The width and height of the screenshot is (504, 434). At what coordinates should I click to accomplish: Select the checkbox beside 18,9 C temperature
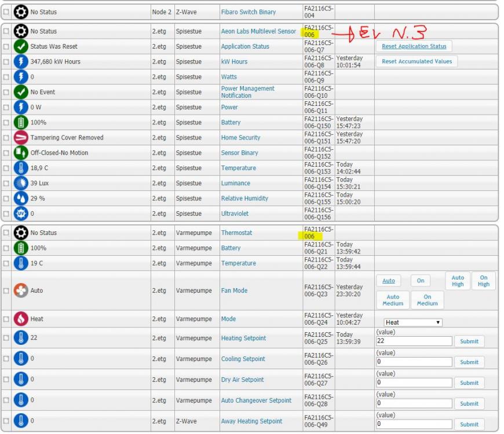point(6,168)
